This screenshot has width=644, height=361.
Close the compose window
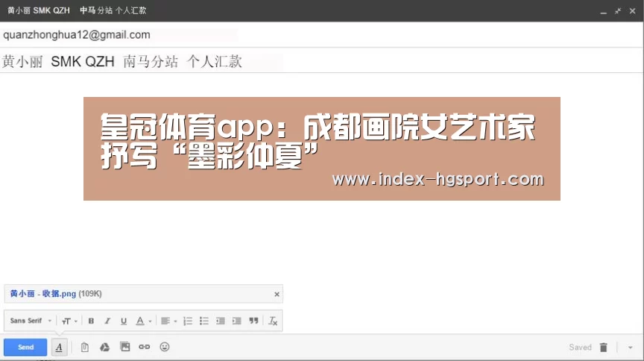(633, 11)
